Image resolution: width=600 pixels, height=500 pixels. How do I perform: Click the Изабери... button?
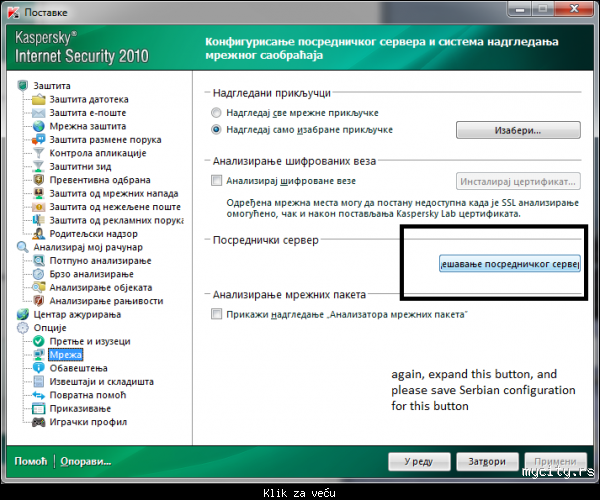click(x=518, y=130)
